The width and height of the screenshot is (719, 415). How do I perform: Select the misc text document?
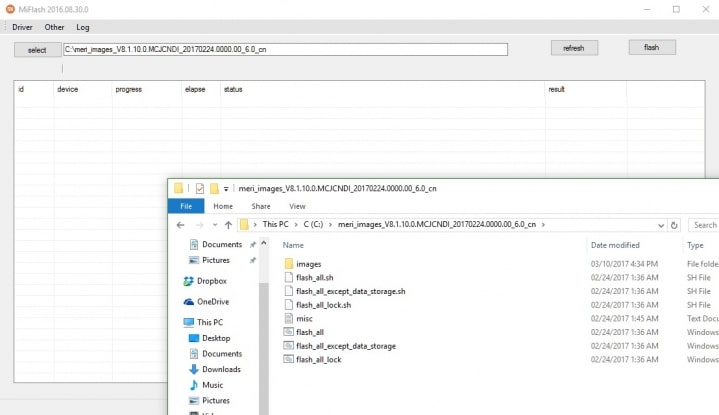[304, 319]
